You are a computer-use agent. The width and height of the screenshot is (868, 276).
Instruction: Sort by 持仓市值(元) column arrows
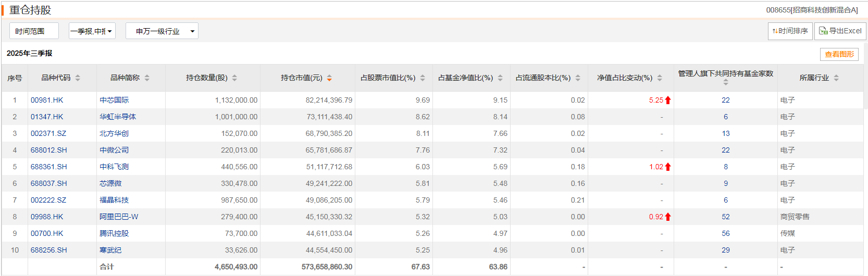point(329,78)
